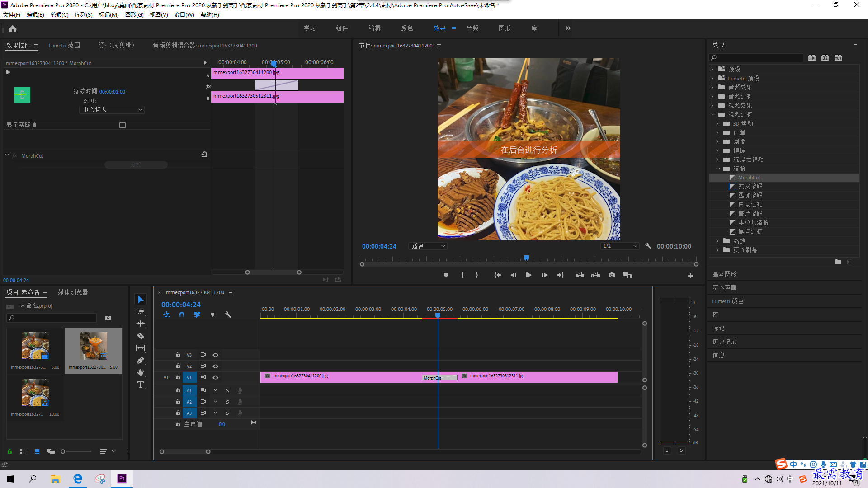Select 交叉溶解 transition
Screen dimensions: 868x488
point(750,187)
